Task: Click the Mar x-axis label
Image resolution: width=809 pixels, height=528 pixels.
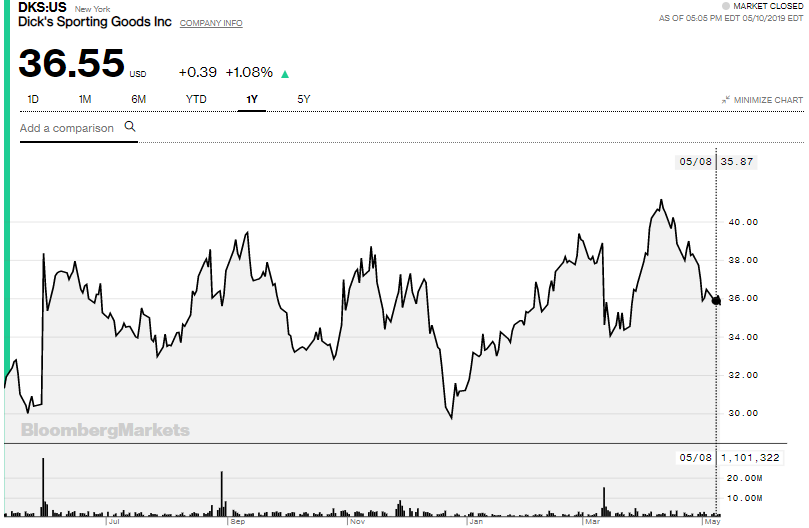Action: 593,522
